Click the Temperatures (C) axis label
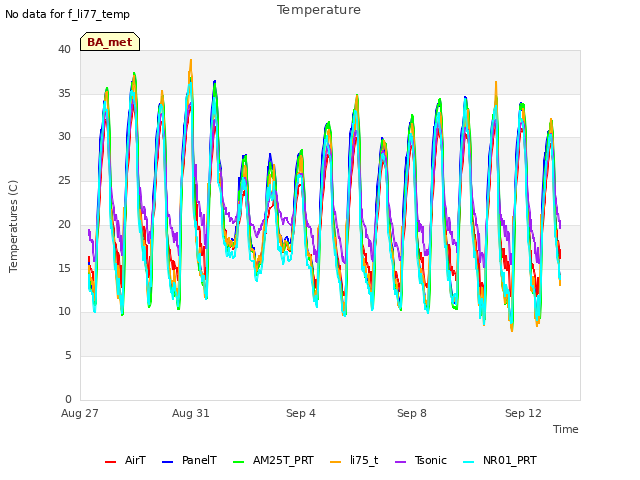640x480 pixels. coord(13,226)
